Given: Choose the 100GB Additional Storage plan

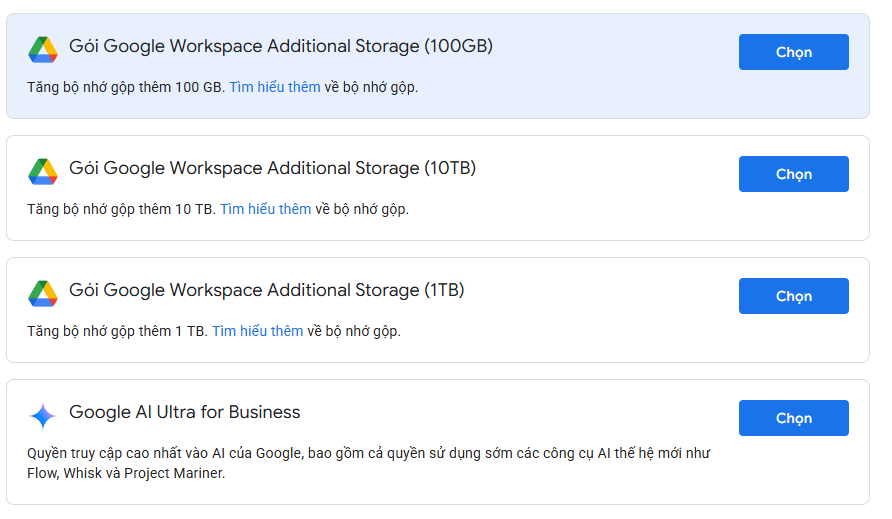Looking at the screenshot, I should [794, 52].
